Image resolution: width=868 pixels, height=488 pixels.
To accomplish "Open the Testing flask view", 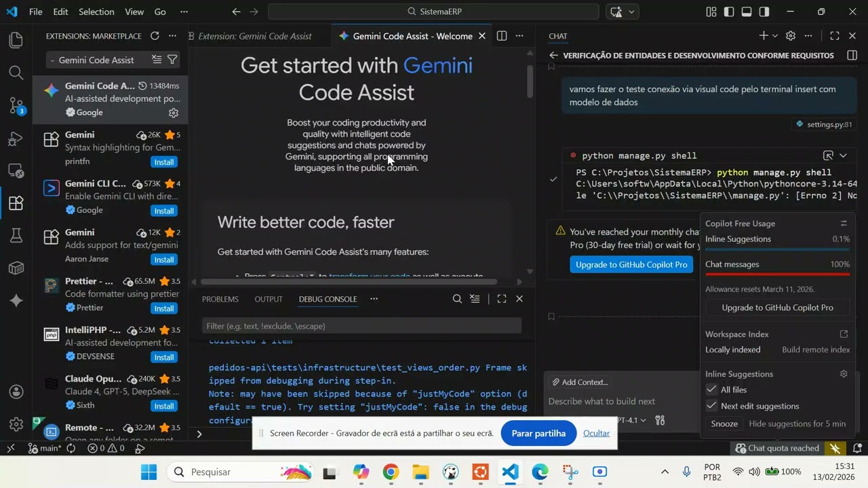I will click(x=16, y=235).
